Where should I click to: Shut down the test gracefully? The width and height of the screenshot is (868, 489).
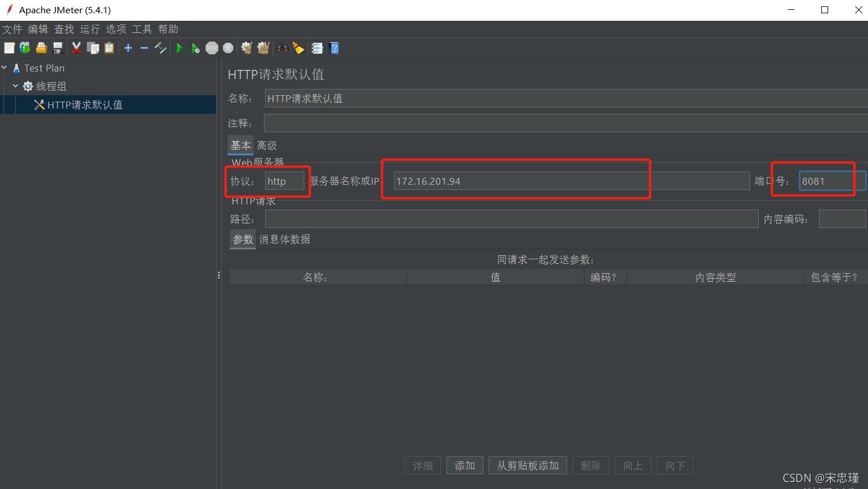coord(228,48)
